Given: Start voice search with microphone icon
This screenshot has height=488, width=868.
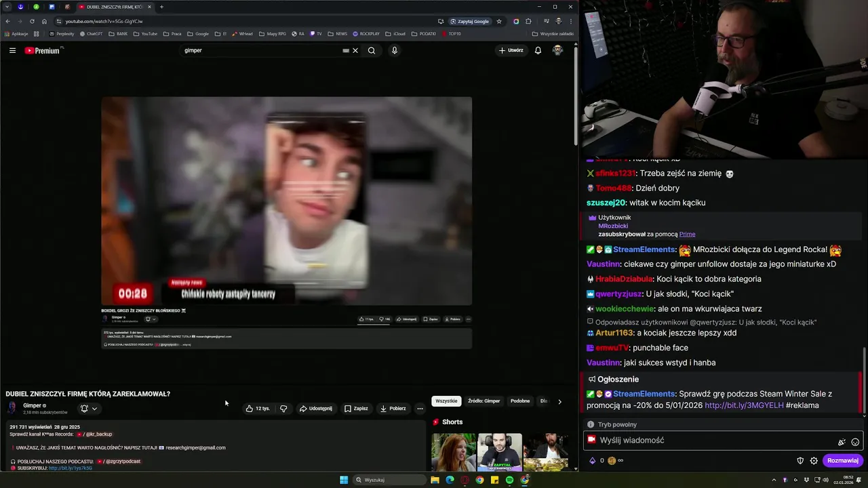Looking at the screenshot, I should 394,50.
